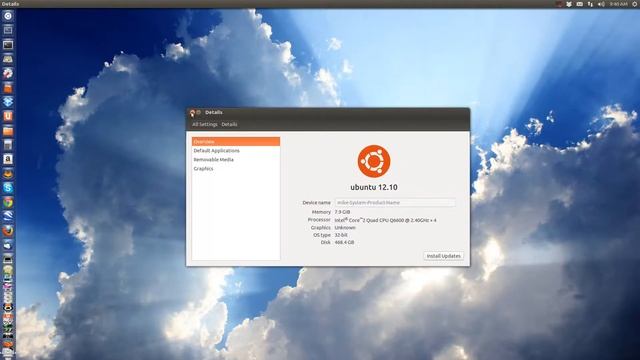Click the 'ubuntu 12.10' version text

click(374, 187)
